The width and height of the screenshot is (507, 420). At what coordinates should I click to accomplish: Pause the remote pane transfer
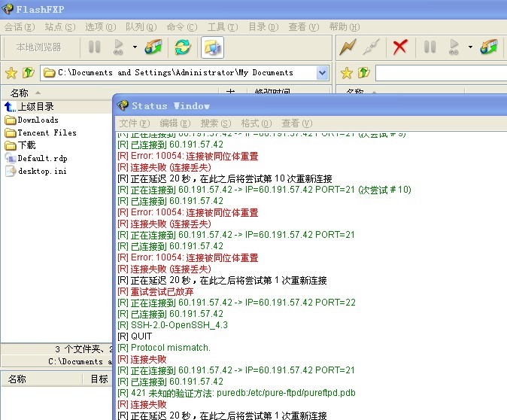point(430,47)
